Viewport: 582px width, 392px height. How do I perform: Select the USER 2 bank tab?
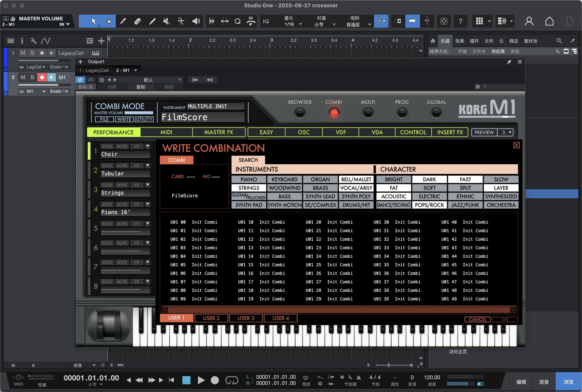point(211,318)
